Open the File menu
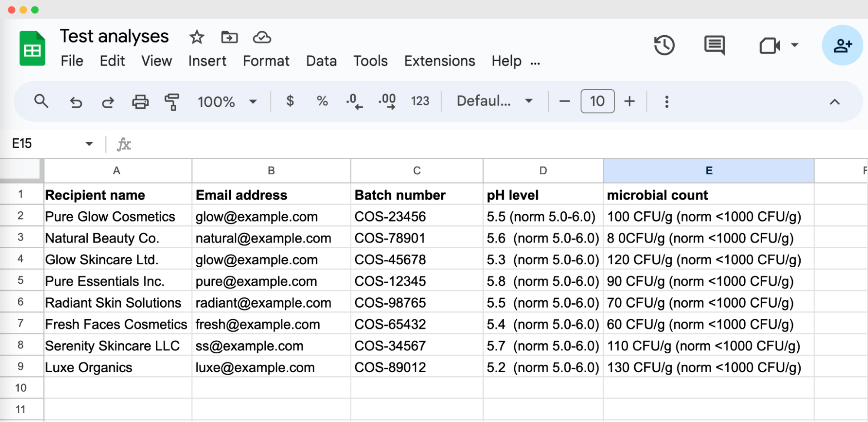The height and width of the screenshot is (422, 868). click(72, 61)
